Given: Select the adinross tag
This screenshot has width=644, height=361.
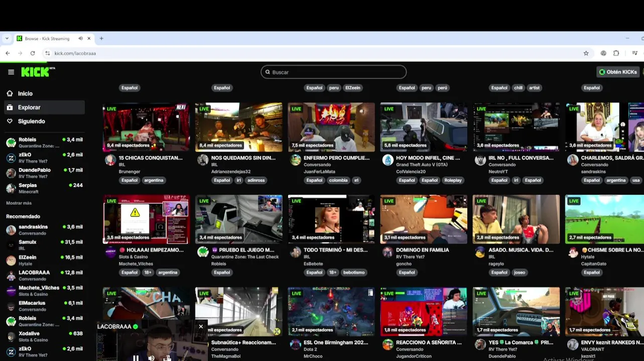Looking at the screenshot, I should pyautogui.click(x=256, y=180).
